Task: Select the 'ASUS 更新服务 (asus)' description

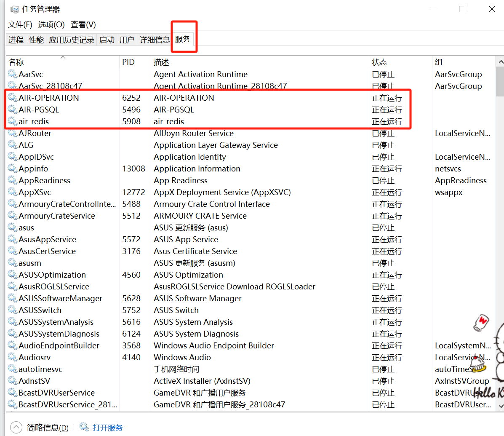Action: click(191, 227)
